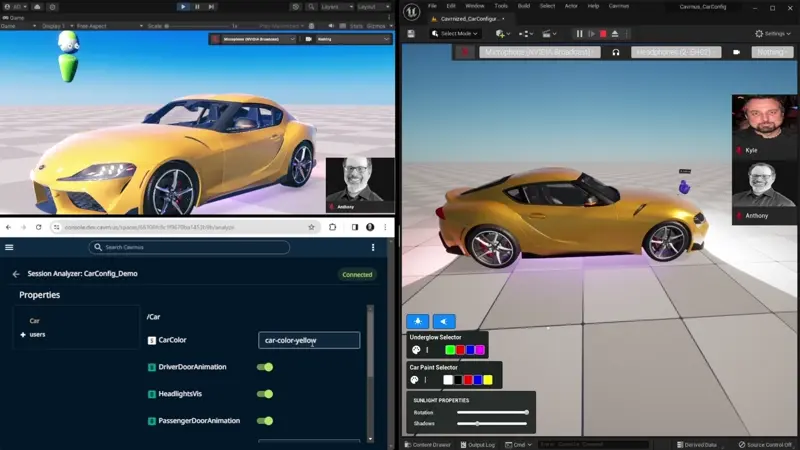Toggle HeadlightsVis switch
The image size is (800, 450).
[265, 394]
